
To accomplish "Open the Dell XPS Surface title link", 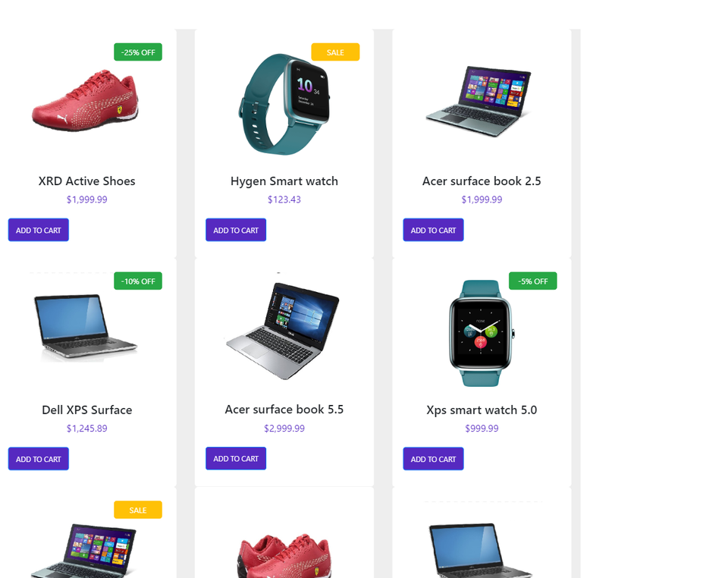I will pos(86,410).
